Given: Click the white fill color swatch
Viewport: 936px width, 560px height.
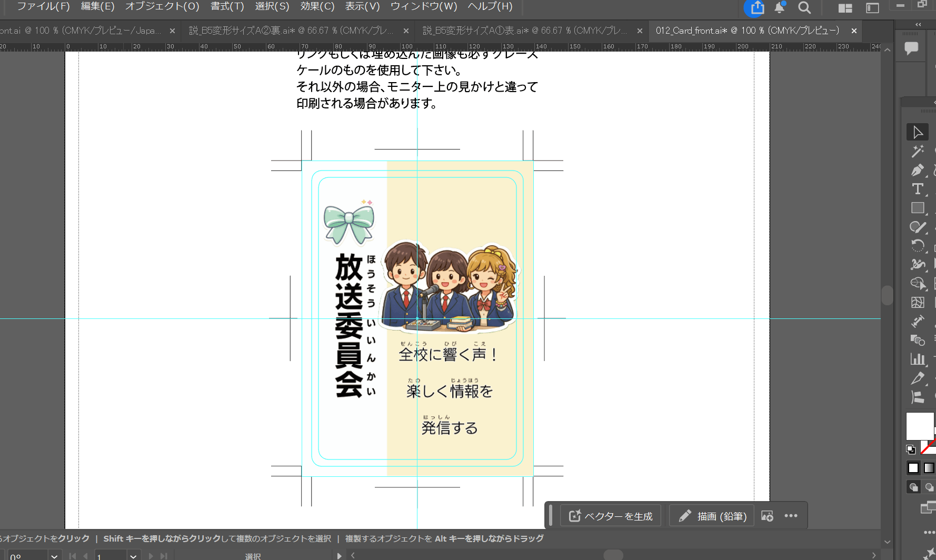Looking at the screenshot, I should pos(919,425).
